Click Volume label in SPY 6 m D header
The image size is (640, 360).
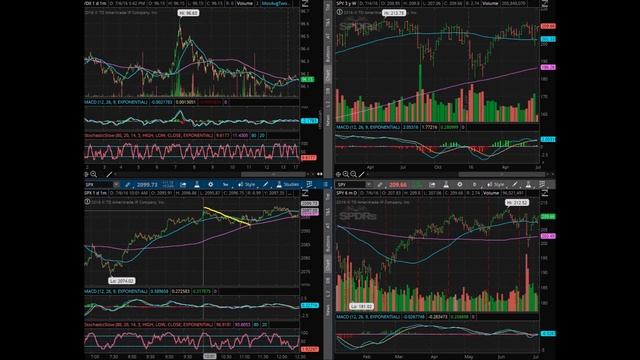[x=491, y=193]
